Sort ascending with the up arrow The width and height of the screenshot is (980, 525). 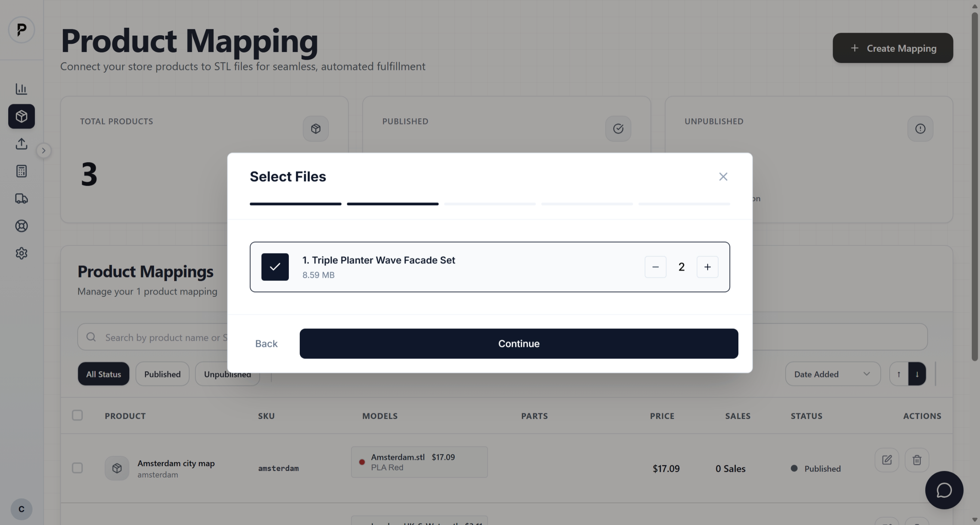[x=899, y=374]
